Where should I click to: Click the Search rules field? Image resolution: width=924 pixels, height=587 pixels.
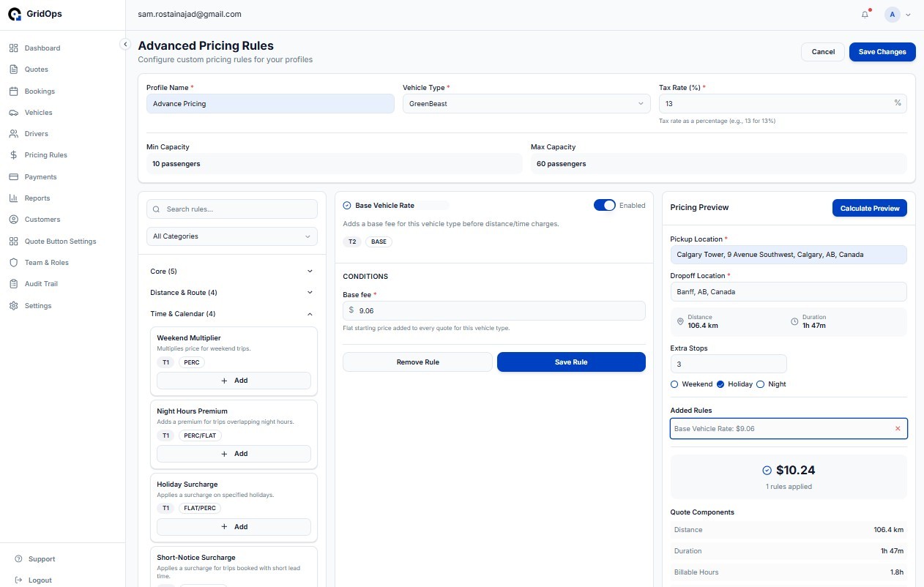(232, 209)
